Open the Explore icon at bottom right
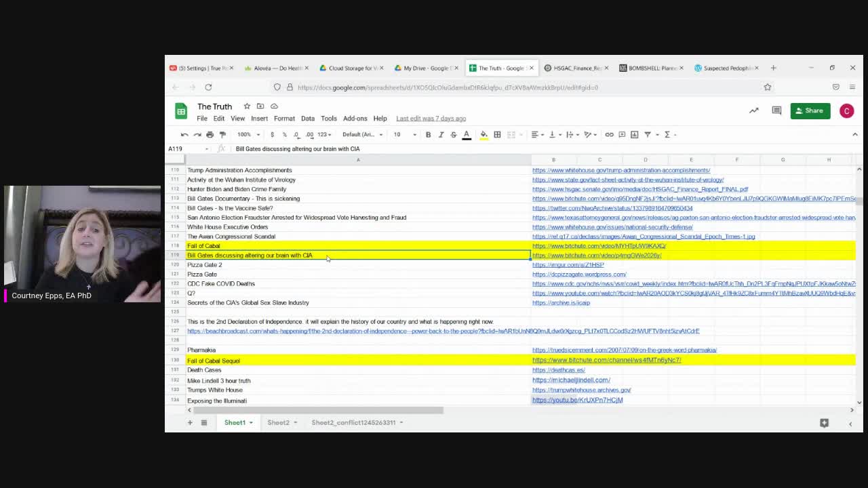The image size is (868, 488). coord(824,423)
